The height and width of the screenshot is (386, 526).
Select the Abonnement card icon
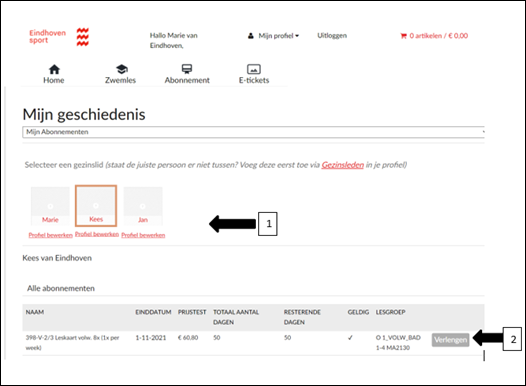tap(187, 69)
